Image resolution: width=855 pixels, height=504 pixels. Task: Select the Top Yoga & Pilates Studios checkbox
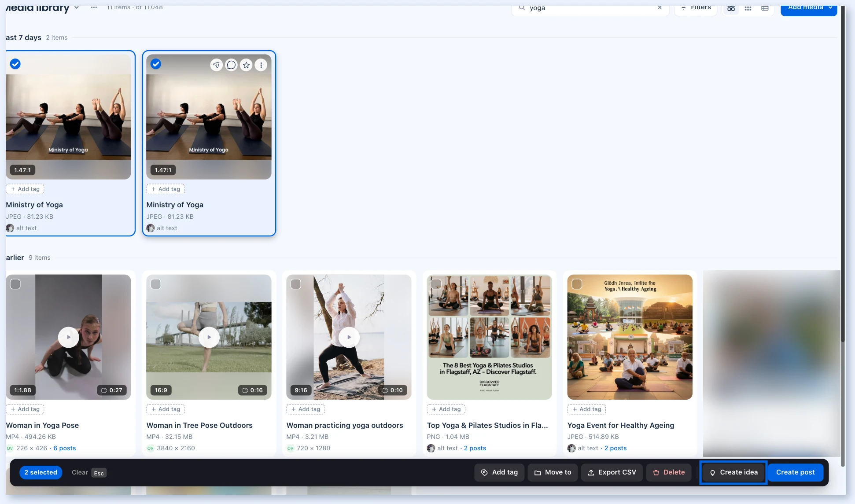pos(436,284)
